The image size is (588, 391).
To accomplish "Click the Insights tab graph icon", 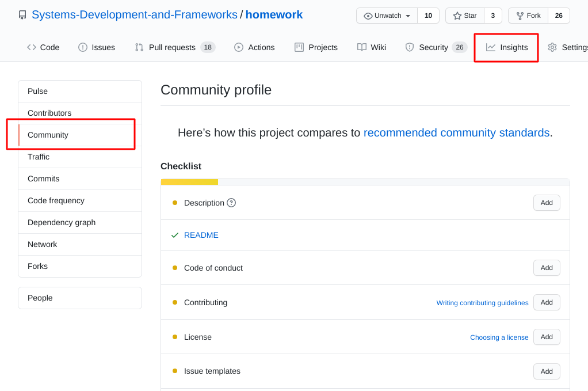I will (x=491, y=47).
